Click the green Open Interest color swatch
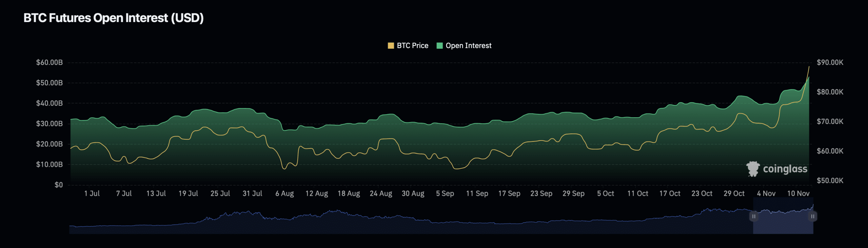Viewport: 868px width, 248px height. click(x=440, y=46)
